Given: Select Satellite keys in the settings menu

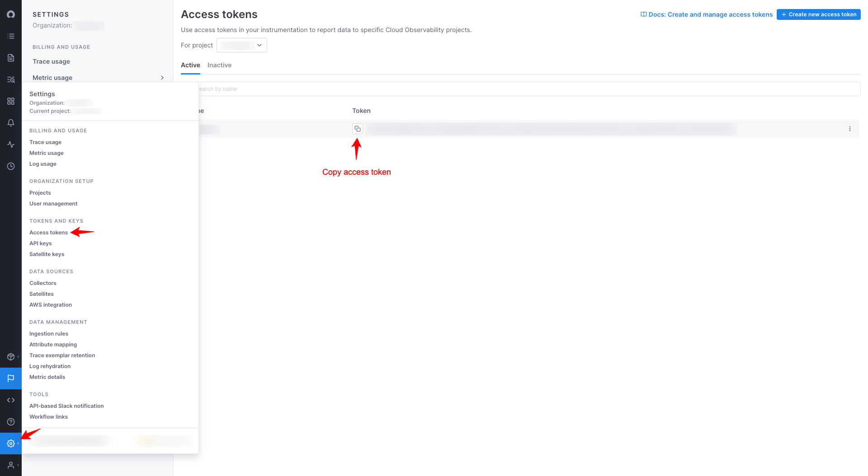Looking at the screenshot, I should (x=47, y=254).
